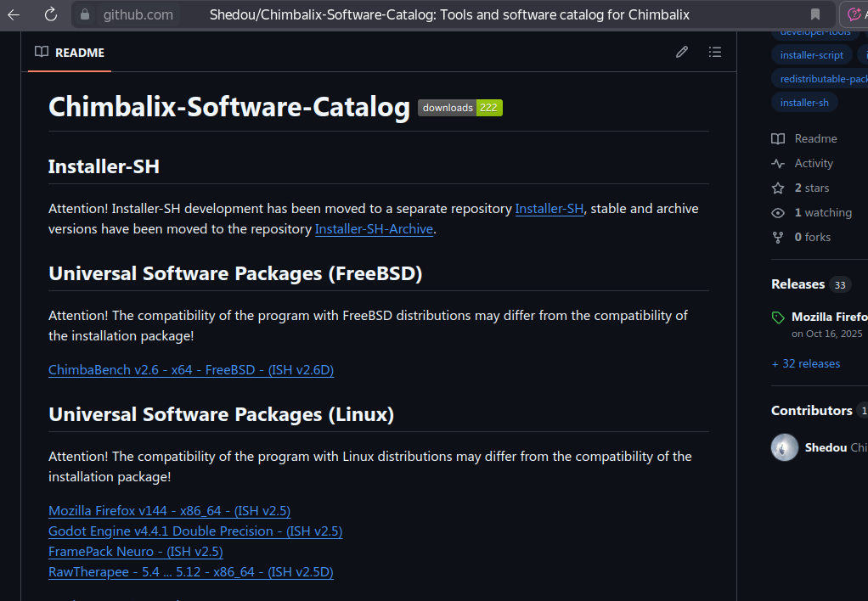
Task: Click the bookmark icon in address bar
Action: (815, 14)
